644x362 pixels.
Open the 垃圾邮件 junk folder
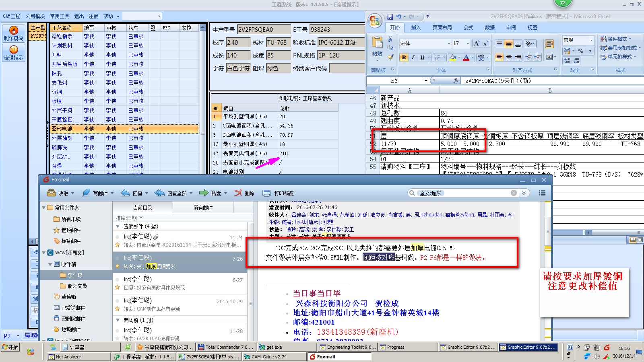pos(71,329)
